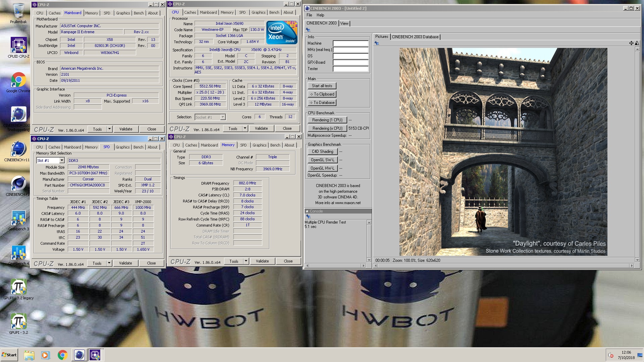
Task: Open Tools dropdown arrow in Memory CPU-Z window
Action: 246,261
